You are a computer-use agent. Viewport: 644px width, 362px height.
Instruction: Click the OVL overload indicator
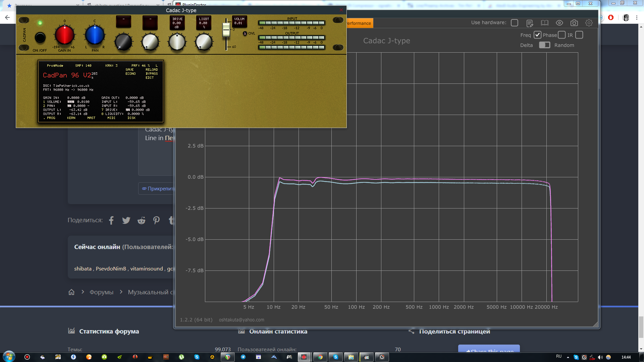click(x=245, y=33)
